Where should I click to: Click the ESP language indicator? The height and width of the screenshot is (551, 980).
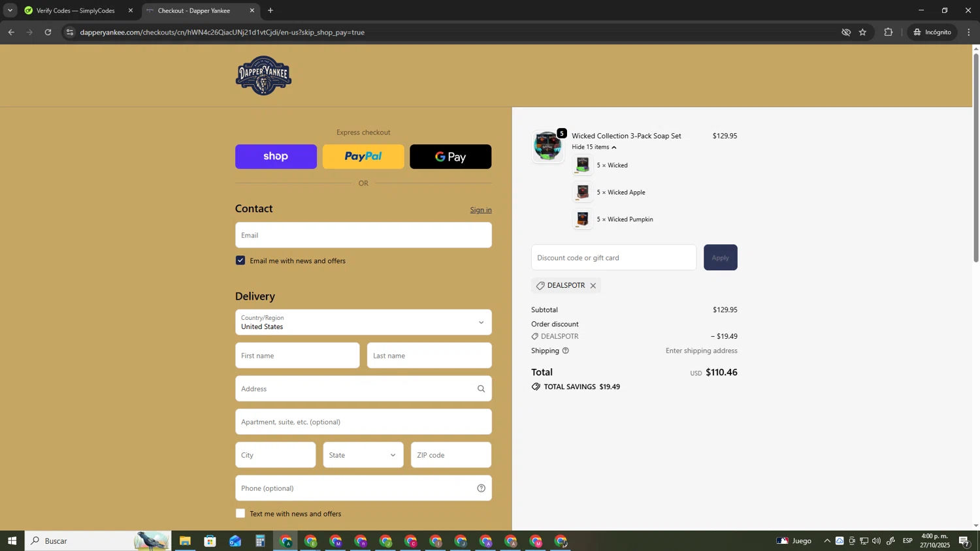point(907,541)
